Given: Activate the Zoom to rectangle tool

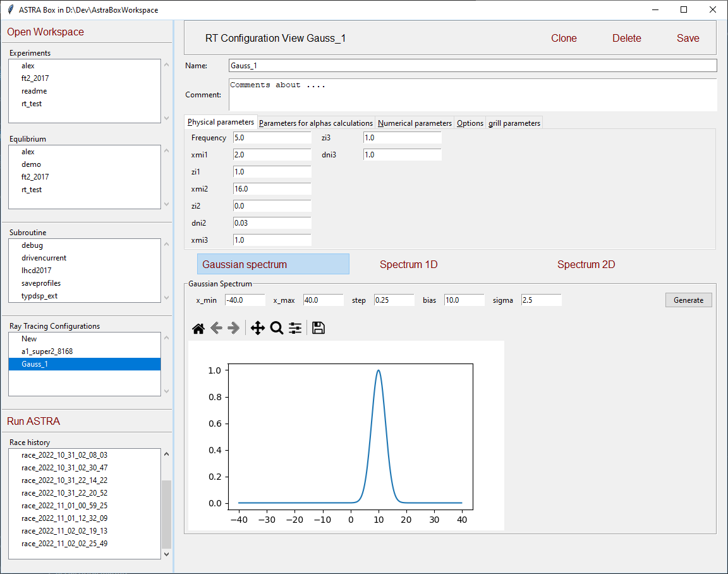Looking at the screenshot, I should click(x=277, y=328).
